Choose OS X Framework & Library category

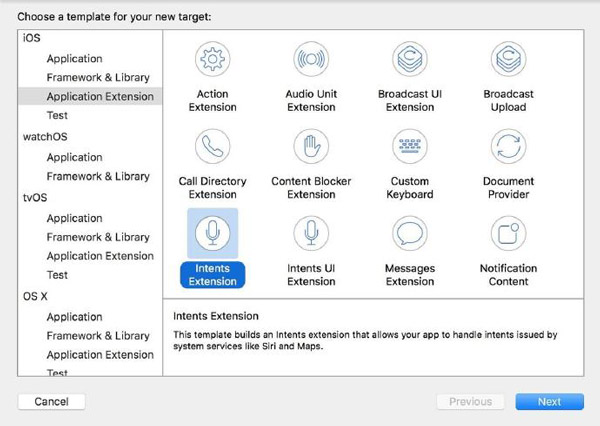tap(98, 336)
